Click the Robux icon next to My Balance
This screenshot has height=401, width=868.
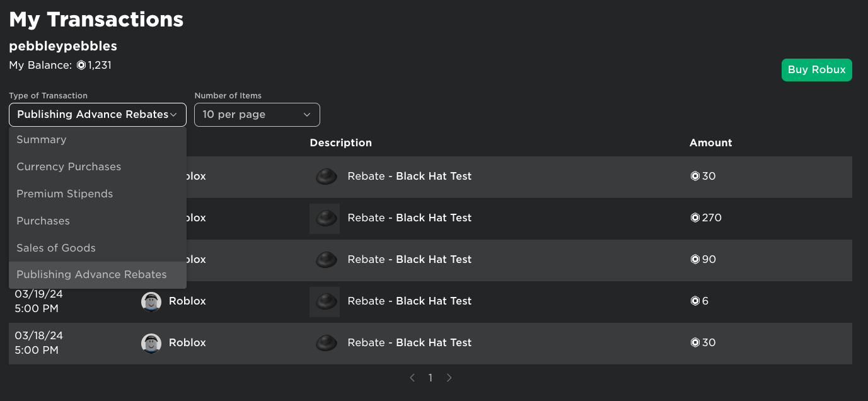click(x=81, y=65)
